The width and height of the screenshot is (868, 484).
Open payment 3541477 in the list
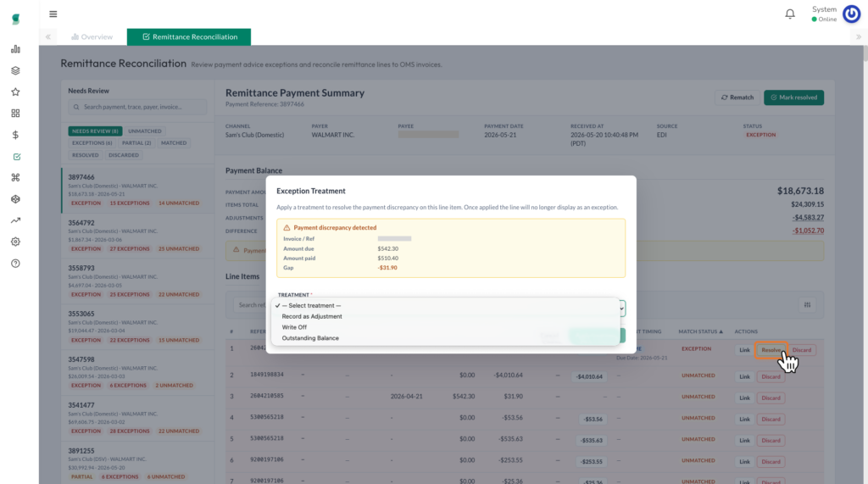pyautogui.click(x=137, y=418)
